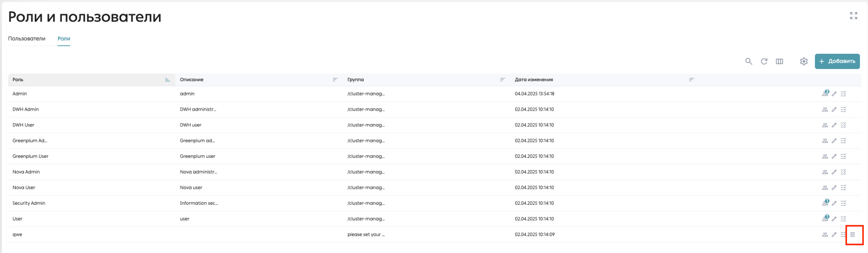Open the table settings gear
Image resolution: width=868 pixels, height=253 pixels.
(804, 61)
